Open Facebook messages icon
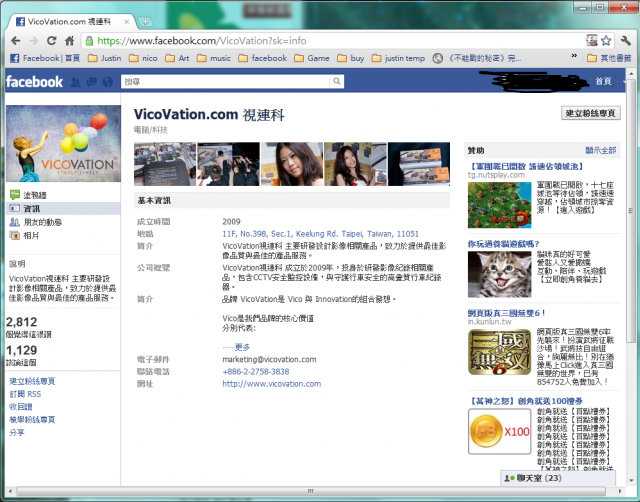This screenshot has width=640, height=502. tap(91, 82)
